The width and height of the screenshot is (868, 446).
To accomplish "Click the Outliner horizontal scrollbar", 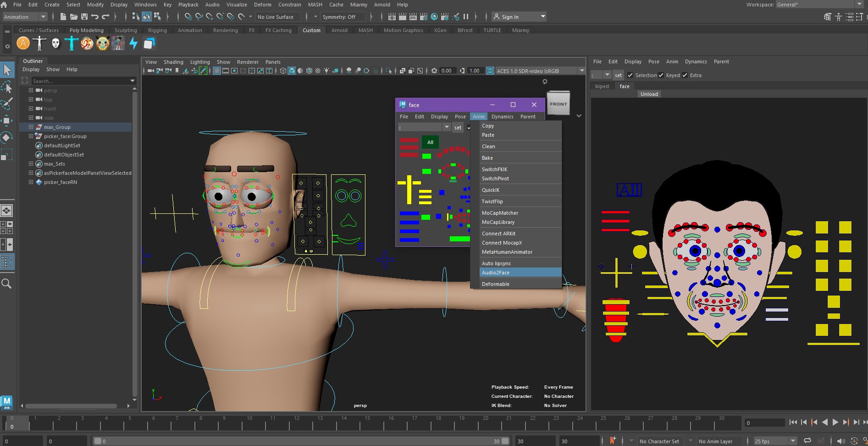I will point(71,406).
